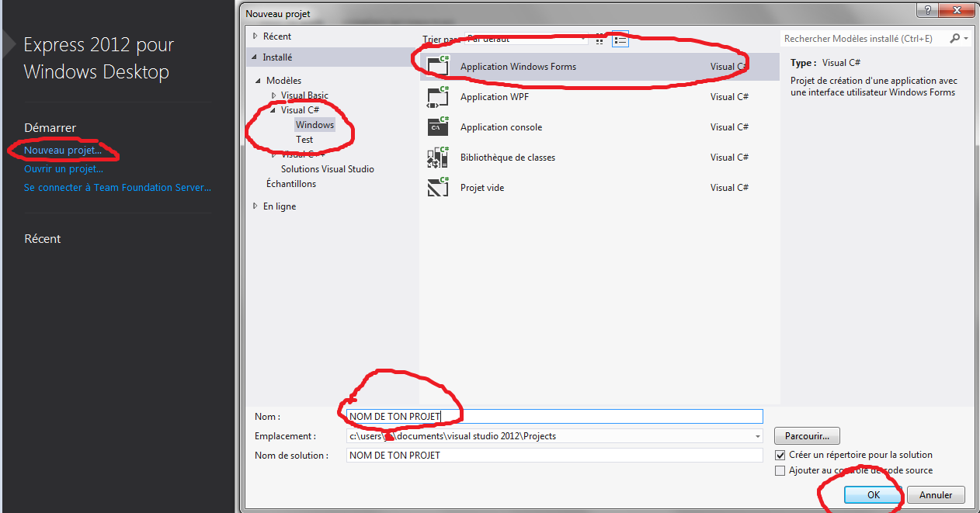Click the Annuler button
This screenshot has width=980, height=513.
[x=936, y=494]
